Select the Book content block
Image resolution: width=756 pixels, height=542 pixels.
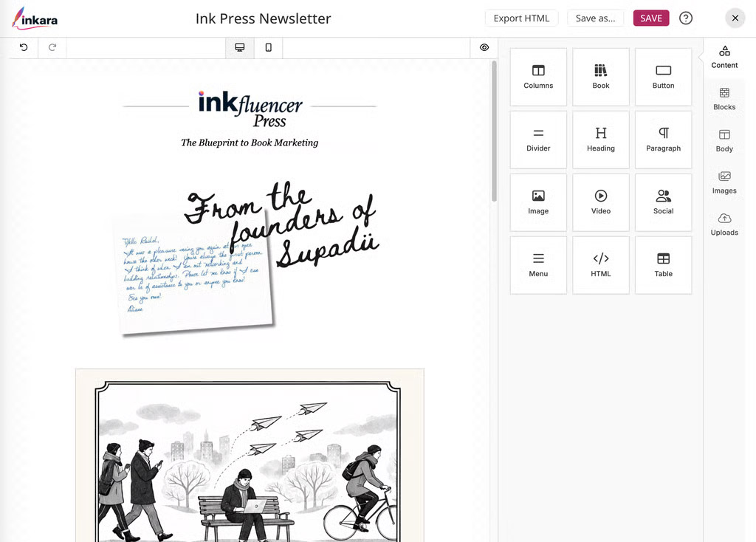pos(601,77)
